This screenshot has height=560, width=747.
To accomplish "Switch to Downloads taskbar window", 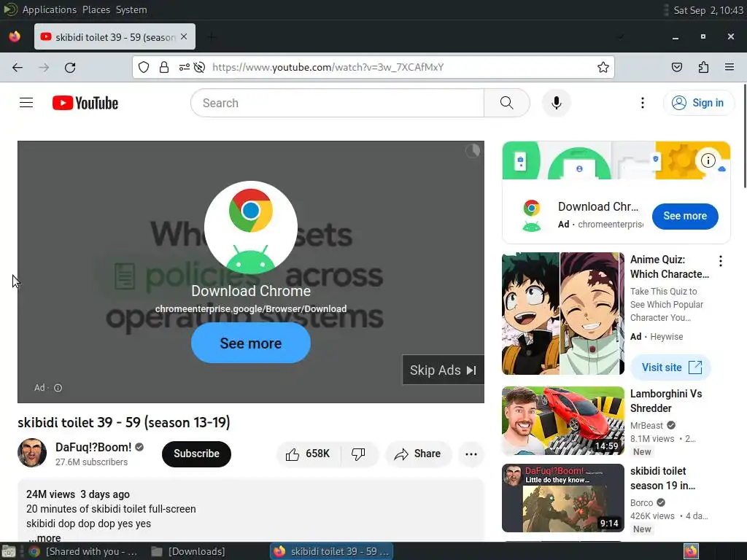I will tap(188, 551).
